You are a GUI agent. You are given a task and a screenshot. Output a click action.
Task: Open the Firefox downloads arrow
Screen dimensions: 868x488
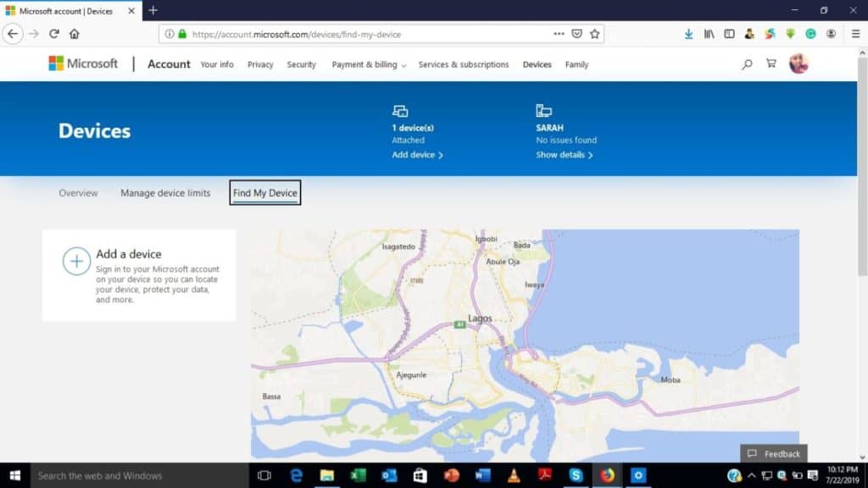point(688,34)
